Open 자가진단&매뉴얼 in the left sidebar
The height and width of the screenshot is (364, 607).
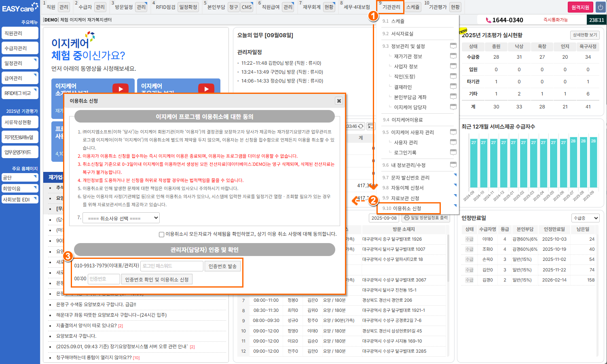tap(20, 137)
